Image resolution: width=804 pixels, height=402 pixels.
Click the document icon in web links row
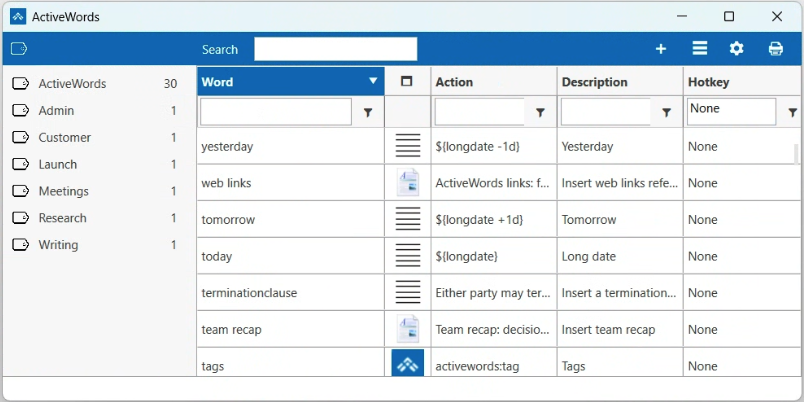point(408,183)
